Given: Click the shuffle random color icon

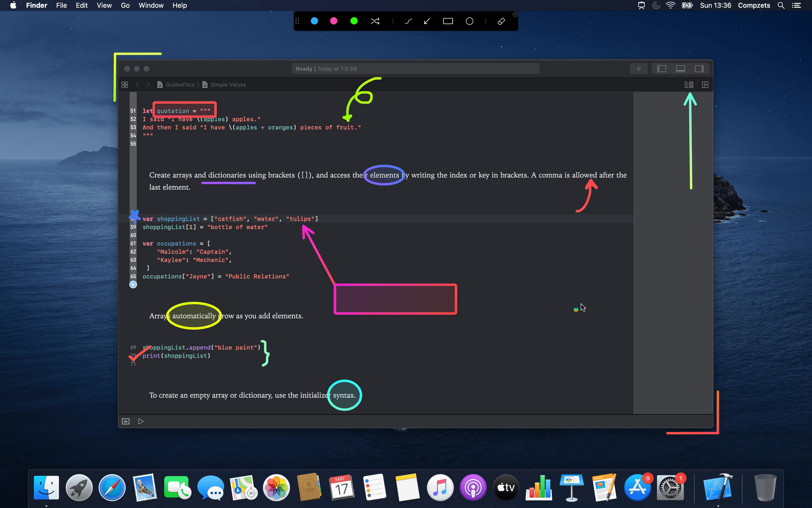Looking at the screenshot, I should (x=375, y=21).
